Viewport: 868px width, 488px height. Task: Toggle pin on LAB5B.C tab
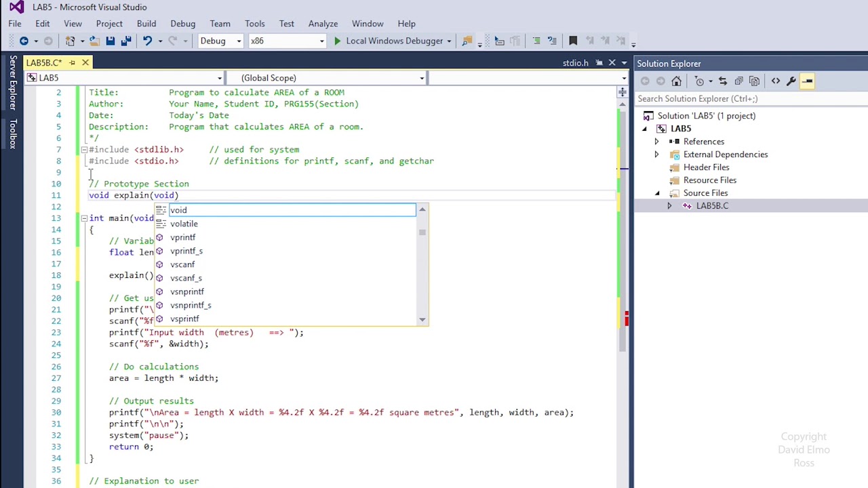(73, 62)
